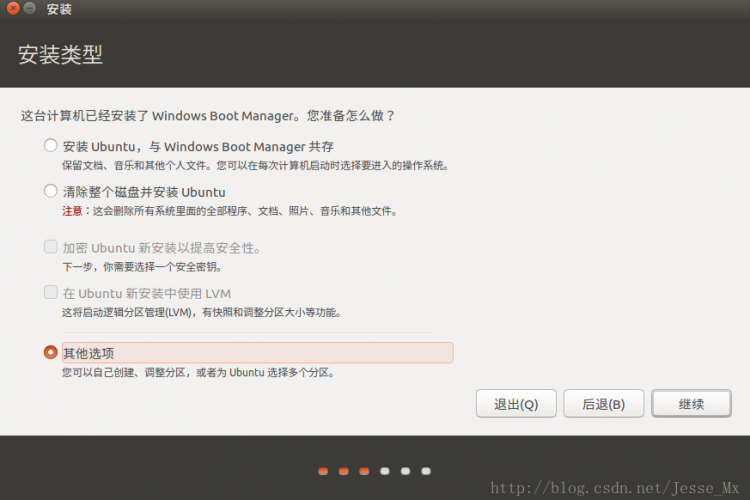Click the red 注意 warning text
The height and width of the screenshot is (500, 750).
(72, 211)
